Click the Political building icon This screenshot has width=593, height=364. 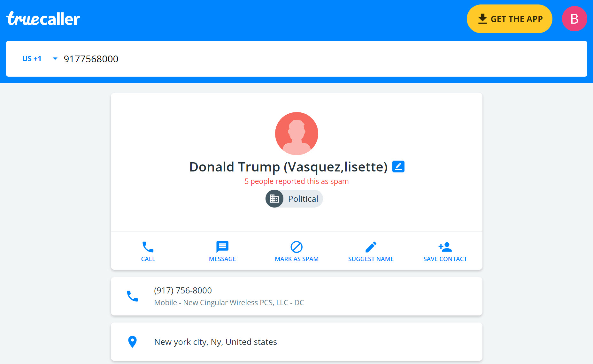[274, 199]
